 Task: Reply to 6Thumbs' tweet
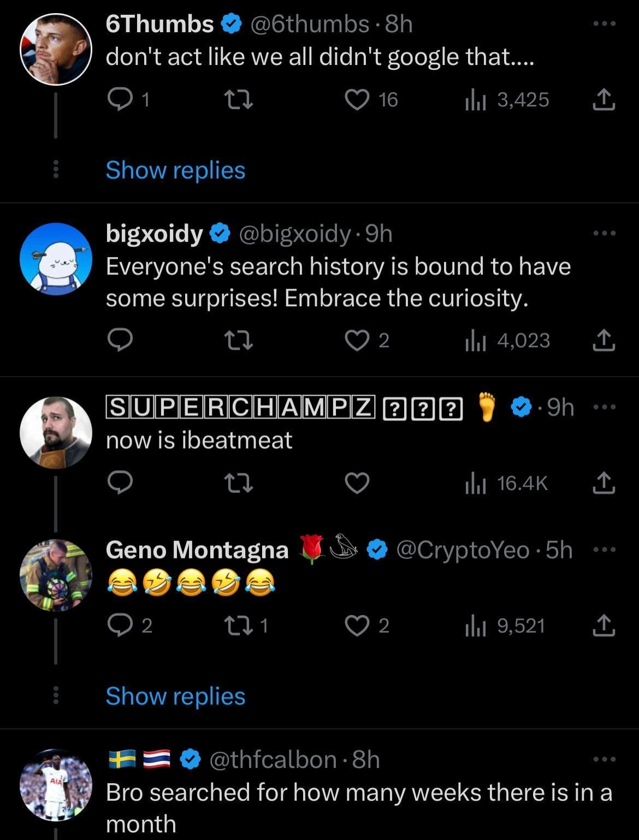[x=117, y=99]
